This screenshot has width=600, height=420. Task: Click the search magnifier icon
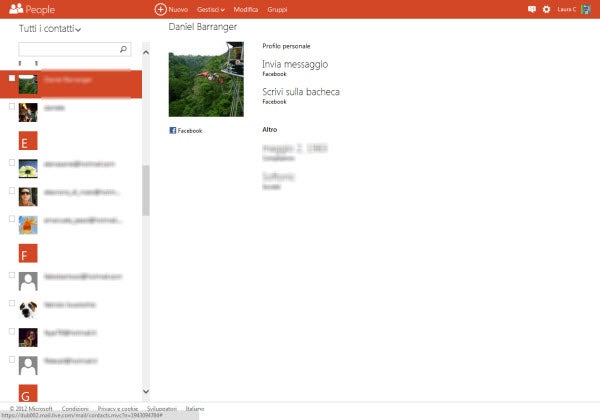click(x=123, y=49)
